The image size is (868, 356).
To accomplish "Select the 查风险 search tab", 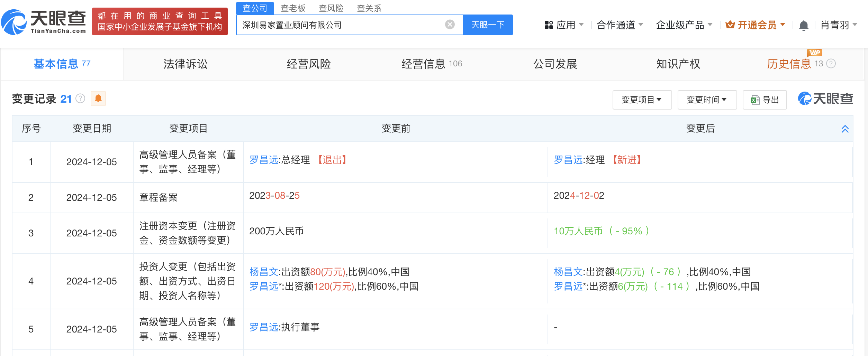I will click(331, 8).
